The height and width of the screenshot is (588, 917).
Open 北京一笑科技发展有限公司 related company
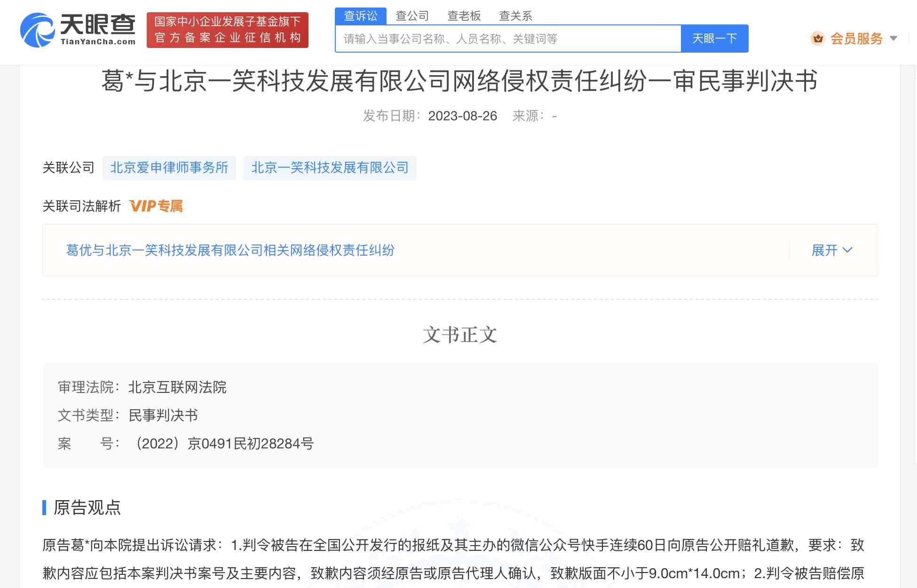pyautogui.click(x=330, y=168)
